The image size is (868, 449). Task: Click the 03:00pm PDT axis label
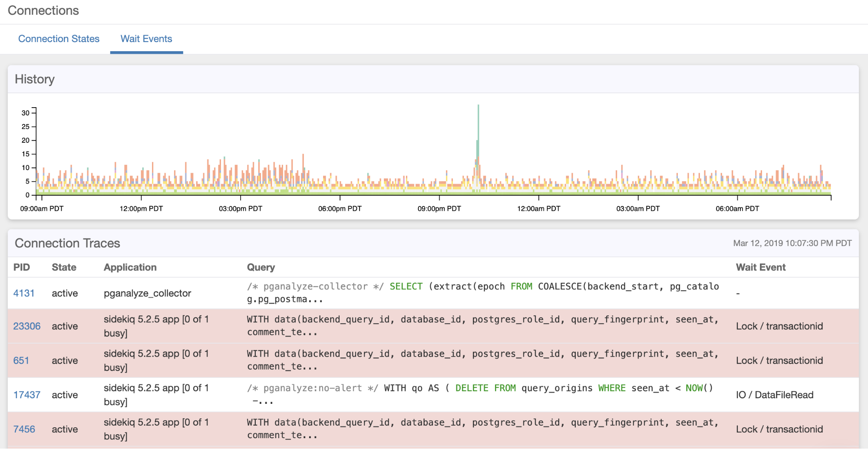[240, 209]
